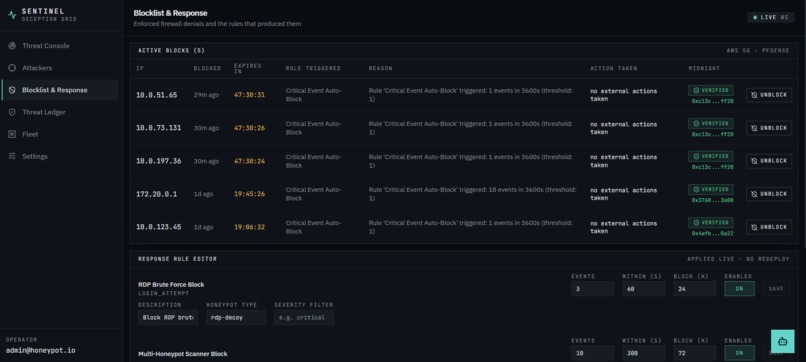Click Rule Triggered column header

313,68
